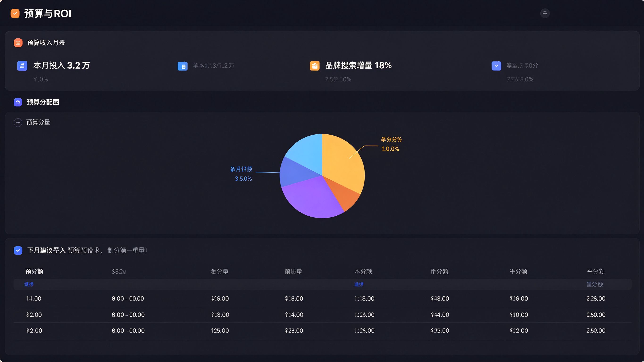Screen dimensions: 644x362
Task: Click the blue clipboard icon beside 3/5.2万
Action: (183, 66)
